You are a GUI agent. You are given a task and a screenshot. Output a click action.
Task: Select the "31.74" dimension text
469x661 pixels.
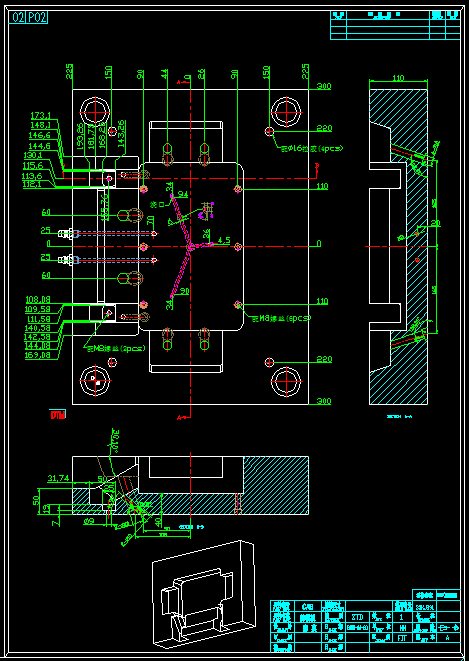pos(58,478)
